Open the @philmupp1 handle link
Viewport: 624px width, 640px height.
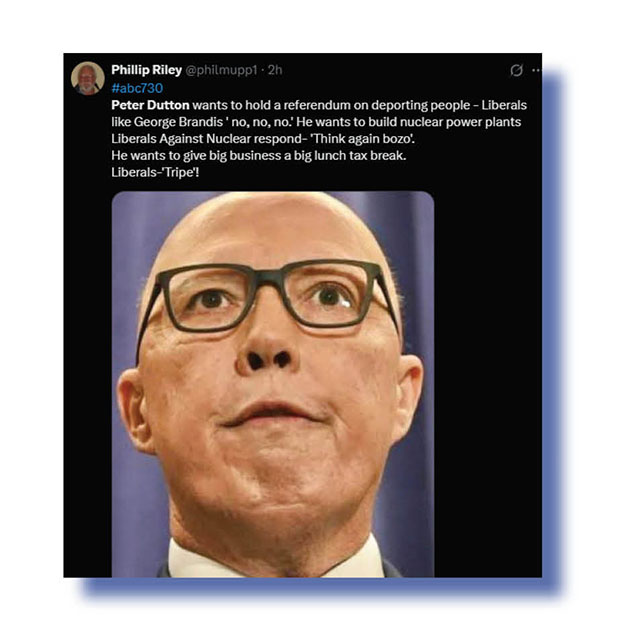(221, 70)
